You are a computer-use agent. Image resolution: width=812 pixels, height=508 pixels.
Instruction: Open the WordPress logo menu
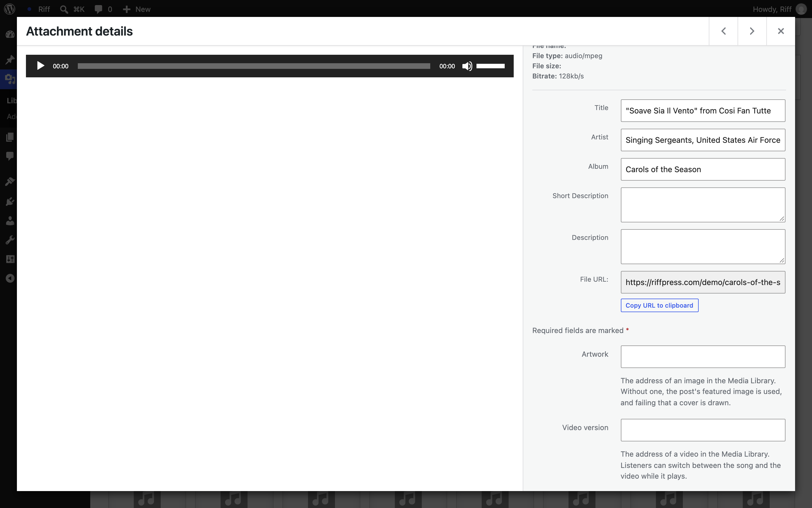pyautogui.click(x=10, y=9)
